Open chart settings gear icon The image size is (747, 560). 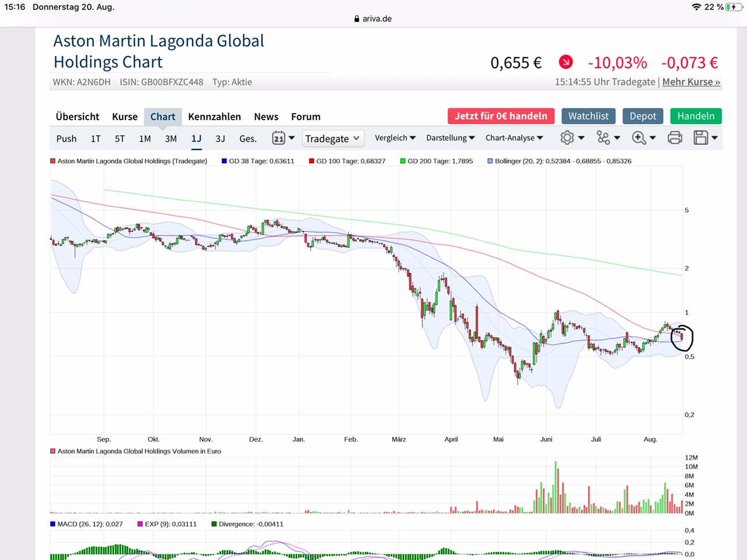(x=567, y=138)
